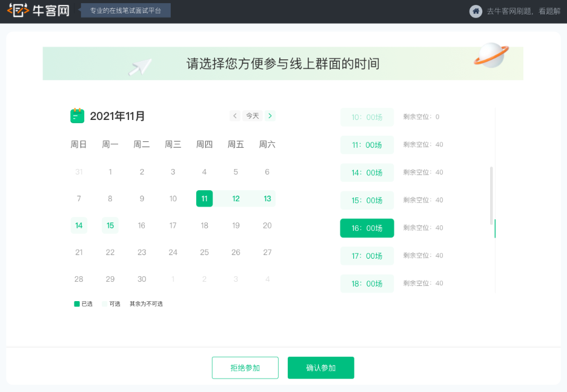Click date 16 in the calendar
Image resolution: width=567 pixels, height=392 pixels.
click(141, 225)
